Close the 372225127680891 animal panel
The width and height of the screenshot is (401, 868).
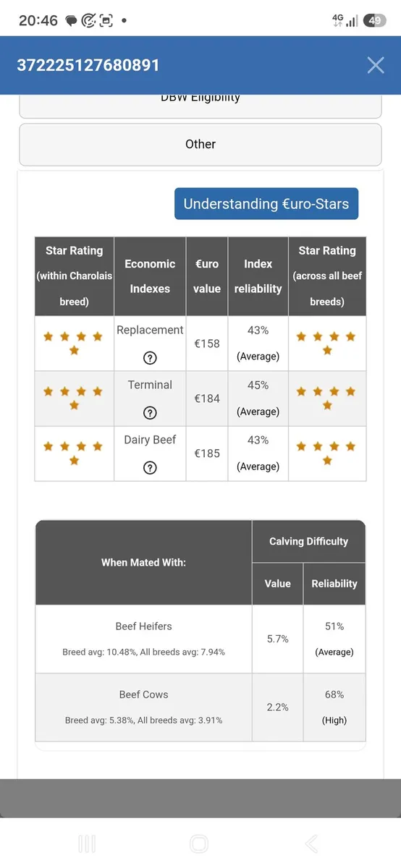pyautogui.click(x=375, y=65)
